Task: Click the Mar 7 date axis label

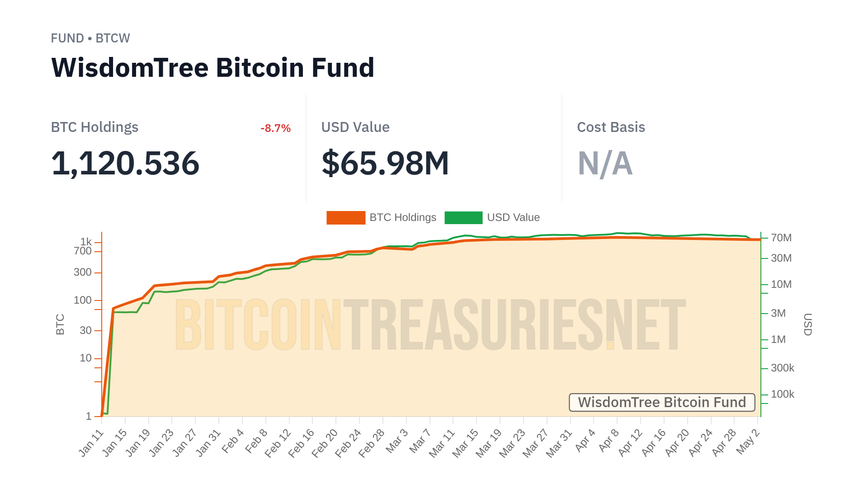Action: pos(420,441)
